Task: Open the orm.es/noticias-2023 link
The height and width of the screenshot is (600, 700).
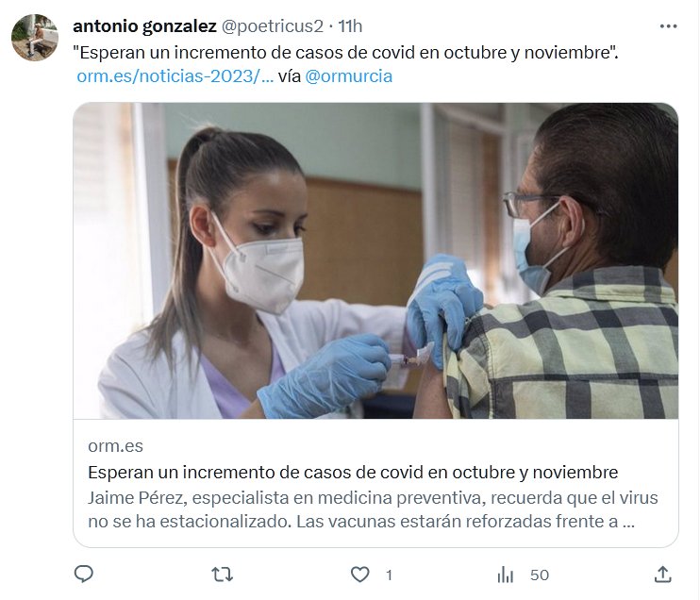Action: click(175, 75)
